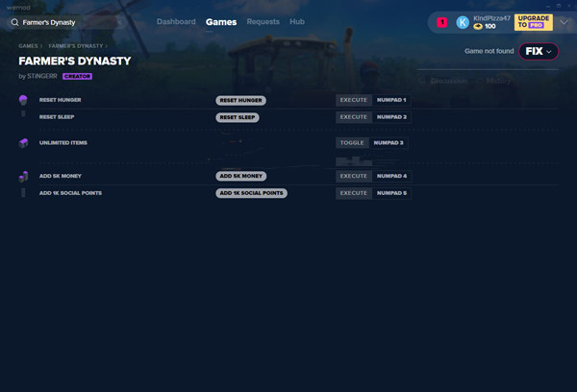Screen dimensions: 577x392
Task: Click Upgrade to Pro button
Action: point(533,22)
